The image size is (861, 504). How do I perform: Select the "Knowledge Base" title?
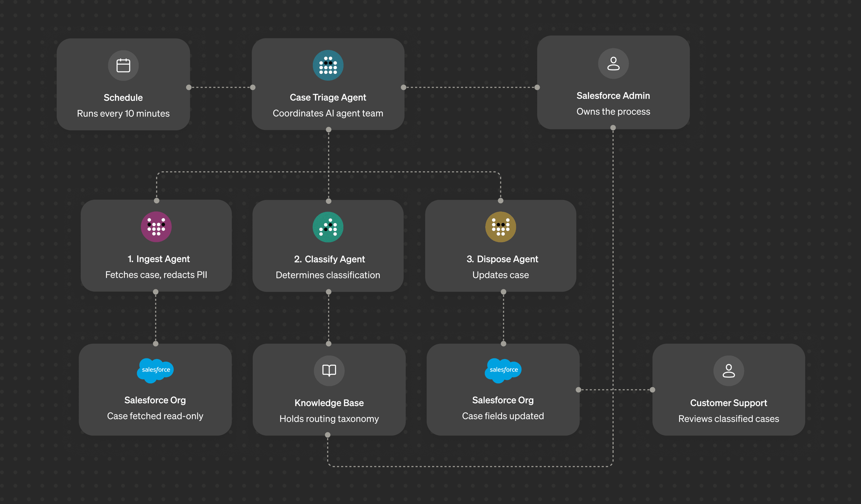pos(329,403)
